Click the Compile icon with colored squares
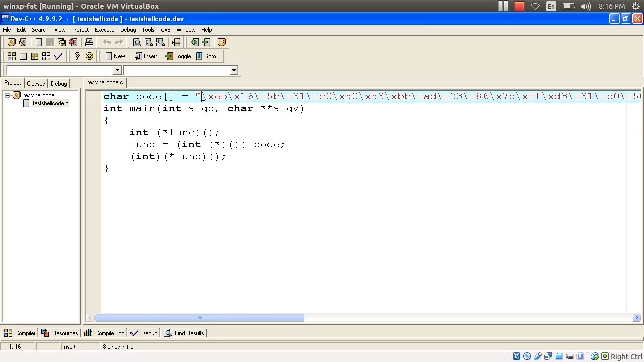 point(11,56)
